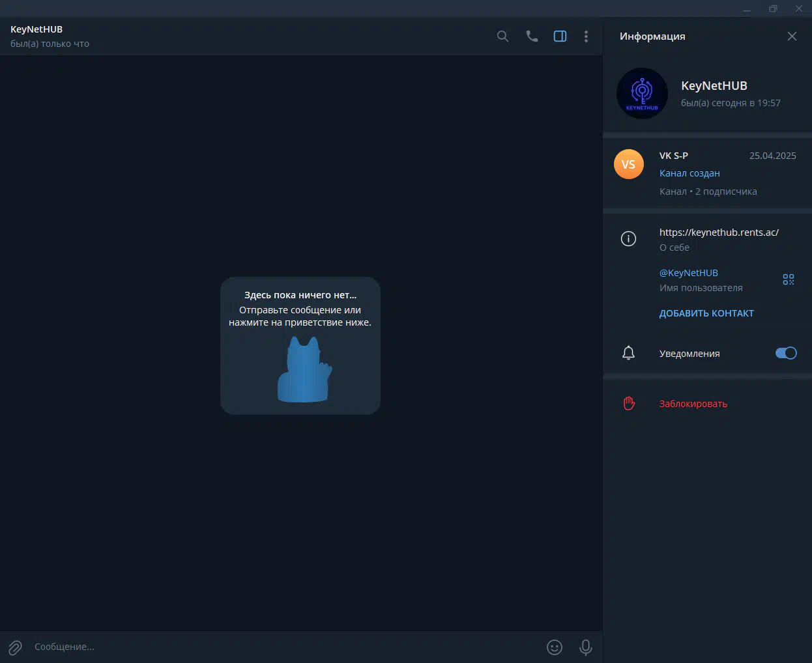Search messages in the KeyNetHUB chat

pos(502,36)
